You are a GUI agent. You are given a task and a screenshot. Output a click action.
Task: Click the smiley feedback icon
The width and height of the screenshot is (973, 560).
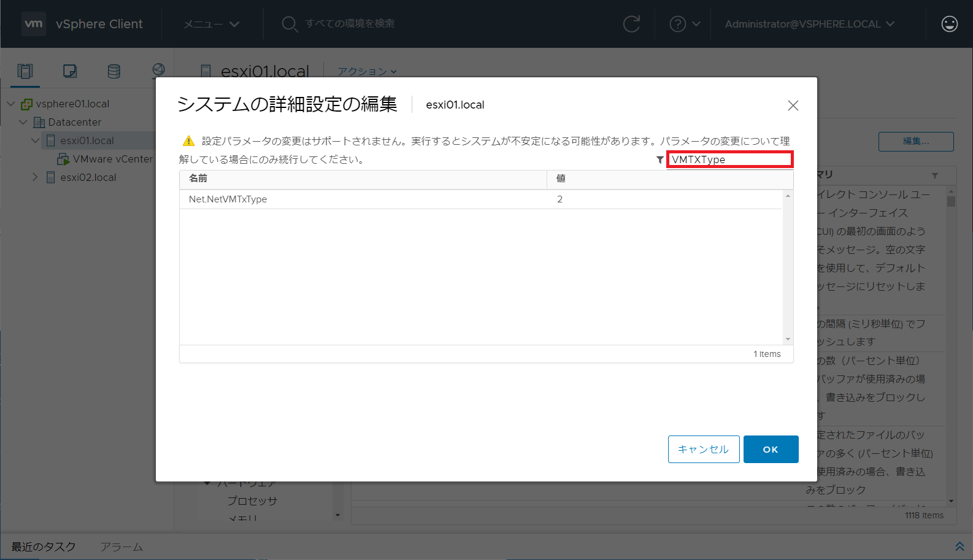[950, 24]
